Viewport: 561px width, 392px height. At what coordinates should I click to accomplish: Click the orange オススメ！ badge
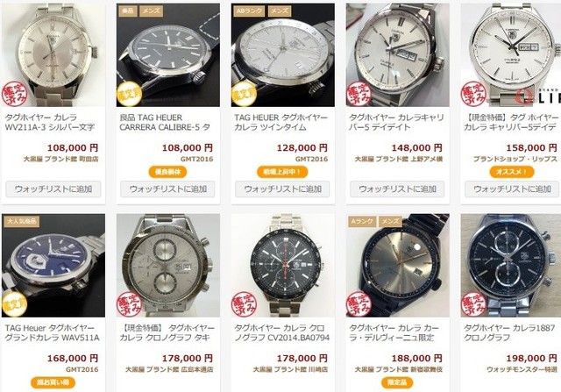[512, 172]
